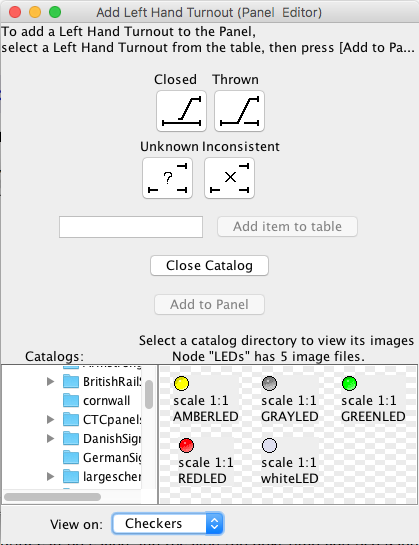Pick the REDLED red image
Screen dimensions: 419x545
[186, 445]
